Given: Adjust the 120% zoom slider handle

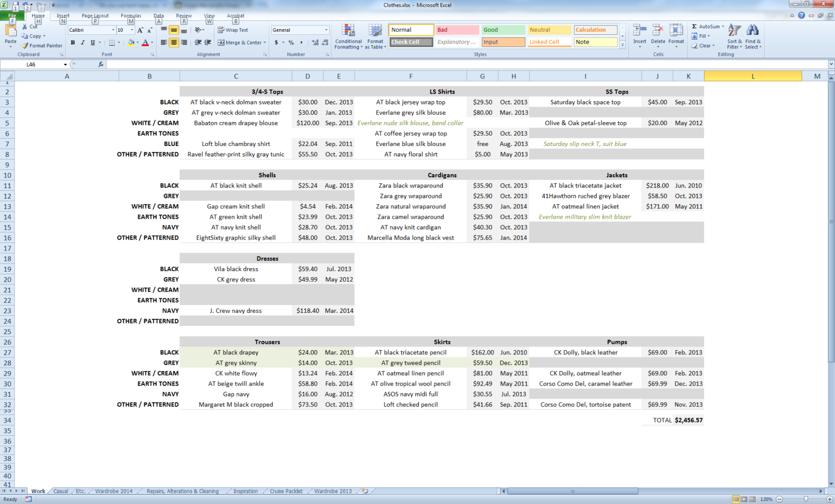Looking at the screenshot, I should [x=806, y=499].
